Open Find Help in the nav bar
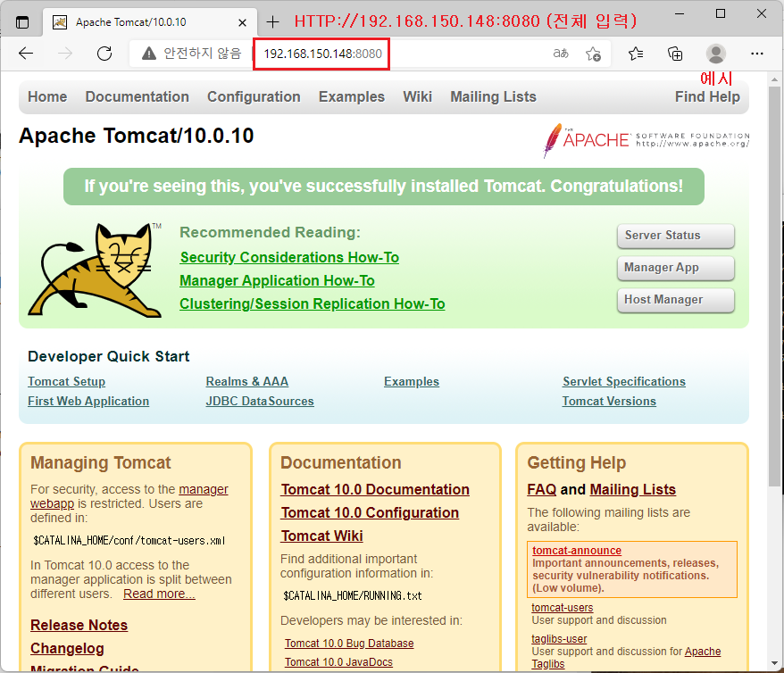 point(707,97)
